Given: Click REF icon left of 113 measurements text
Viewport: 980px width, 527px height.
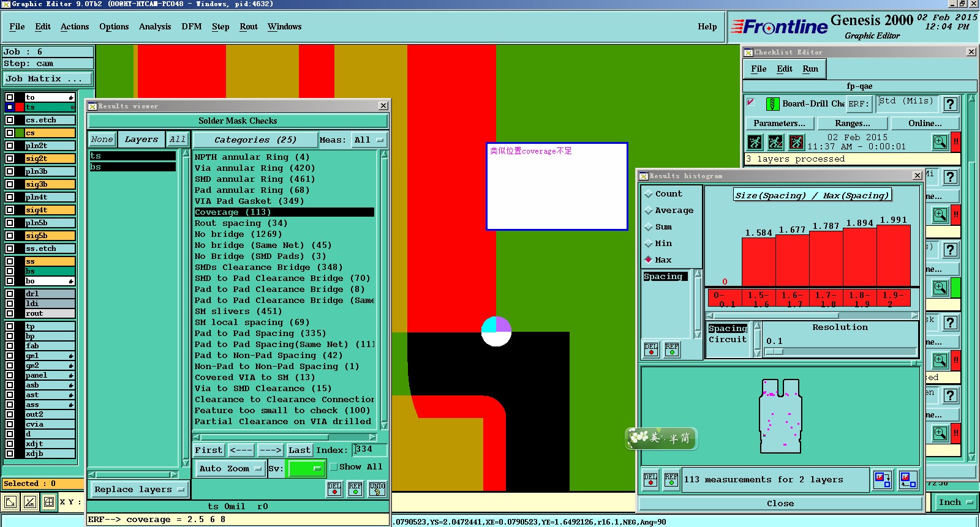Looking at the screenshot, I should tap(671, 480).
